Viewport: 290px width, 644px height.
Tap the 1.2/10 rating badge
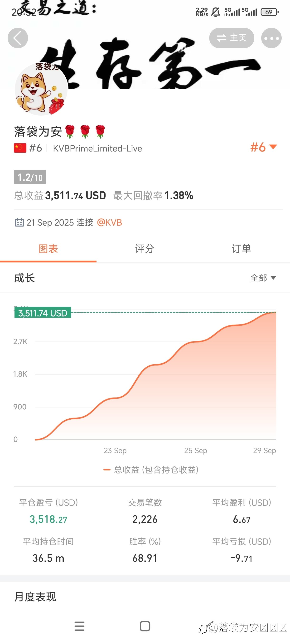pos(30,177)
